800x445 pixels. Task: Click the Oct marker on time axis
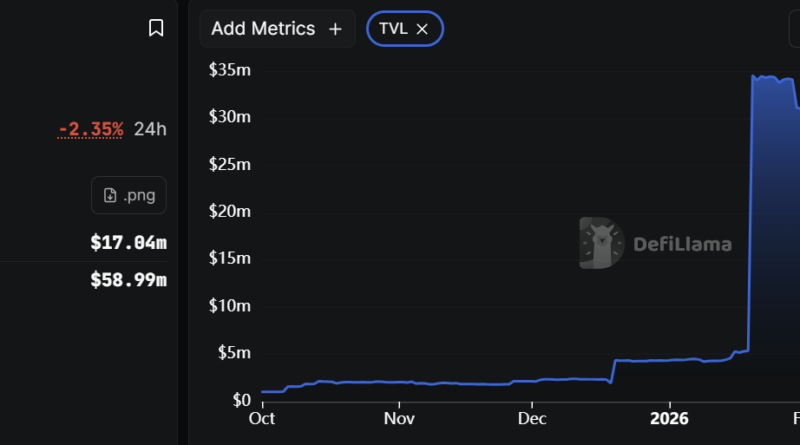262,418
